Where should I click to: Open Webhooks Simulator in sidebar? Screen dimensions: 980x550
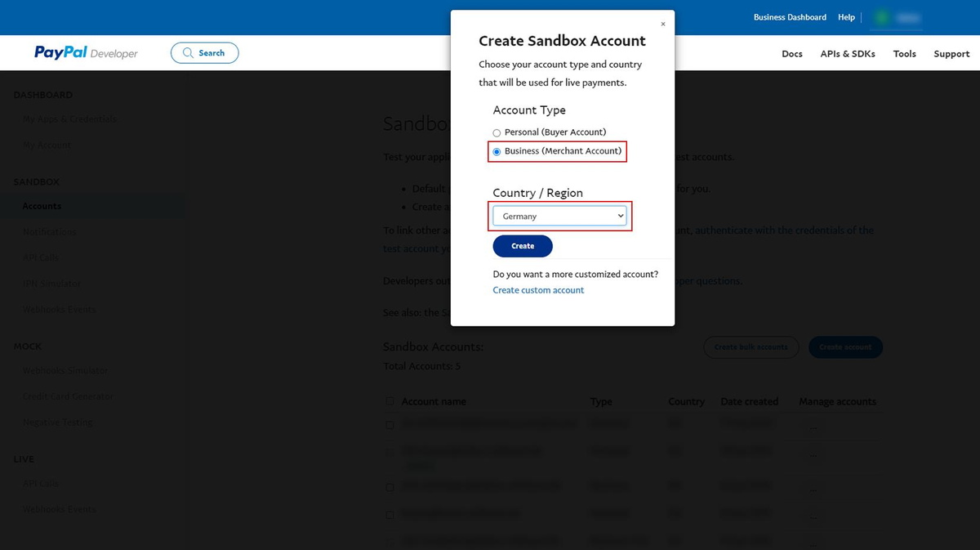[x=65, y=370]
